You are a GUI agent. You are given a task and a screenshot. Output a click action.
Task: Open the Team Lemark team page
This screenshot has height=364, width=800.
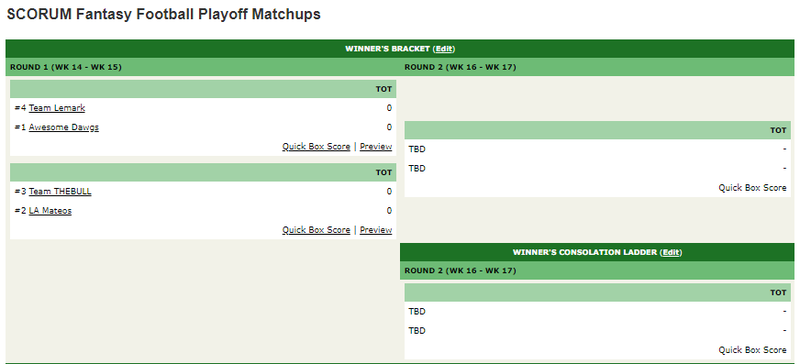coord(57,108)
